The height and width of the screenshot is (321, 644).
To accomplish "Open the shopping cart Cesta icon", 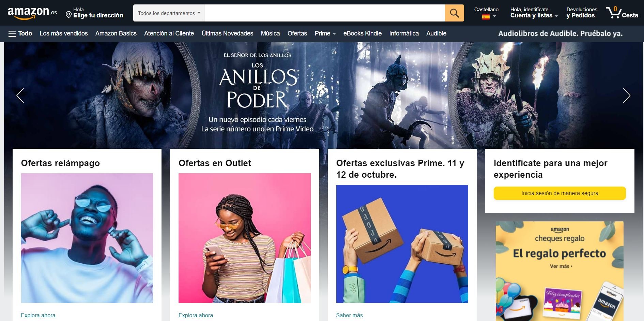I will (x=622, y=13).
